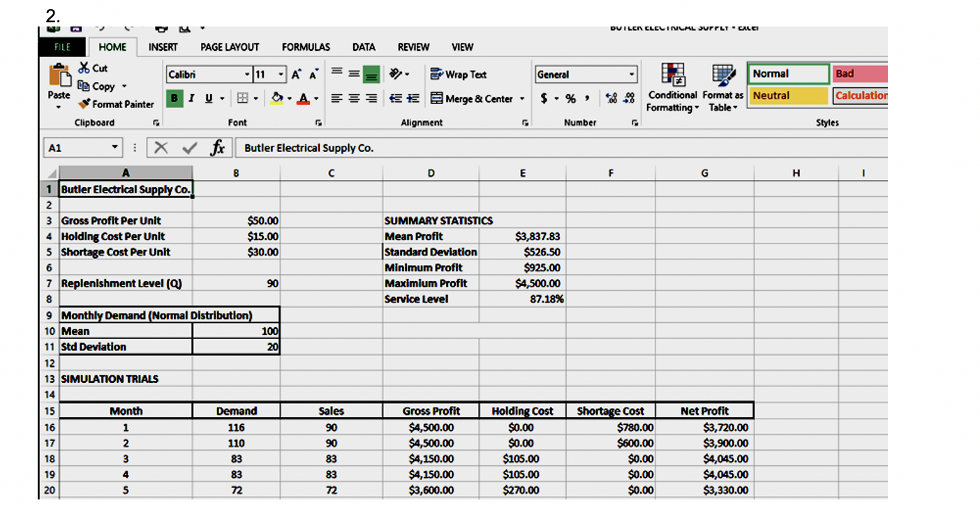Open the FILE tab

tap(63, 47)
